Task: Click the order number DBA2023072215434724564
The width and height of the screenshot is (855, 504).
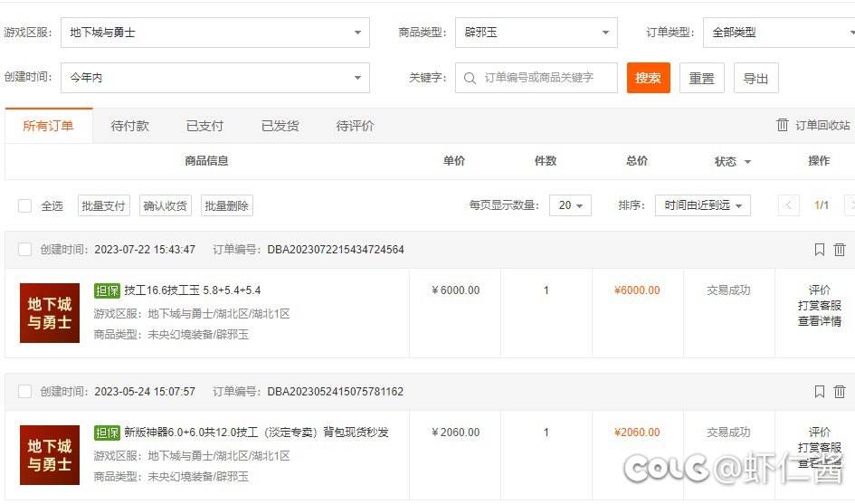Action: coord(336,249)
